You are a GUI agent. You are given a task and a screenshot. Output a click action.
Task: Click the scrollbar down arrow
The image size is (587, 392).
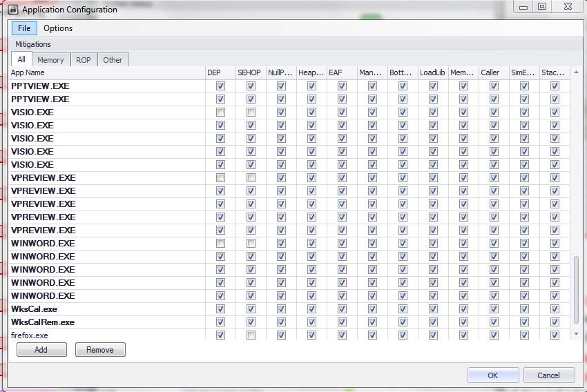pyautogui.click(x=576, y=333)
